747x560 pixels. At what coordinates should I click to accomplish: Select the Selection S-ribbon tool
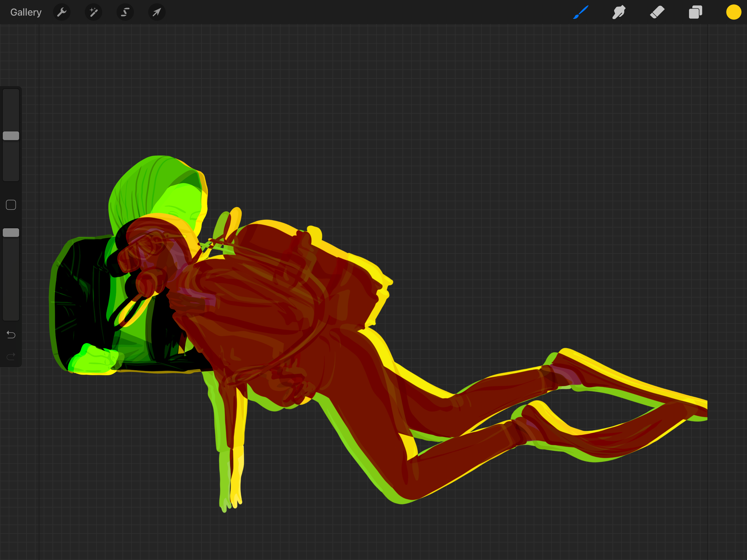(x=125, y=12)
